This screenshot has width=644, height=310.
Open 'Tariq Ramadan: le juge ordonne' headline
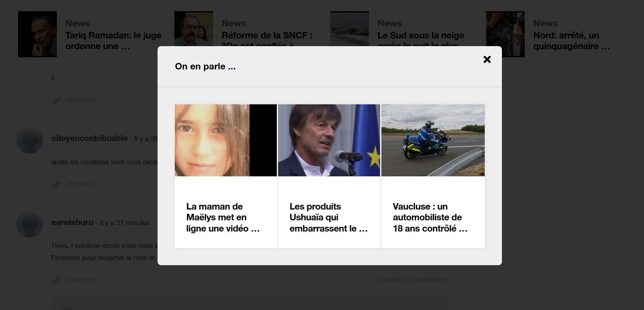[113, 41]
